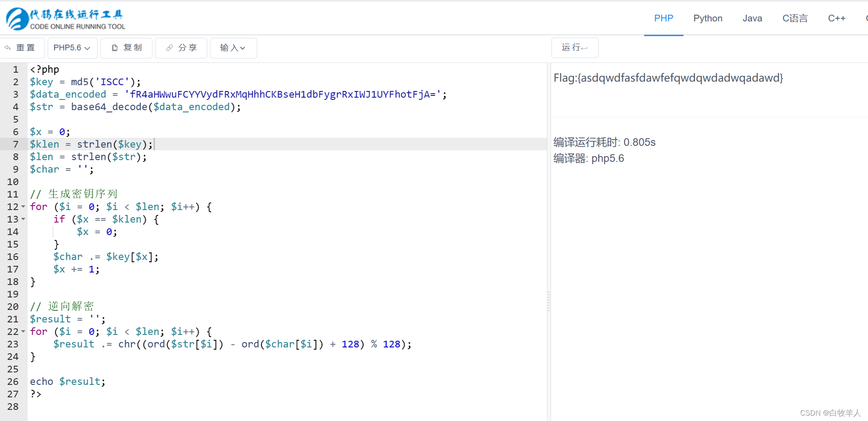Screen dimensions: 868x421
Task: Click the $result .= chr(...) line
Action: point(232,344)
